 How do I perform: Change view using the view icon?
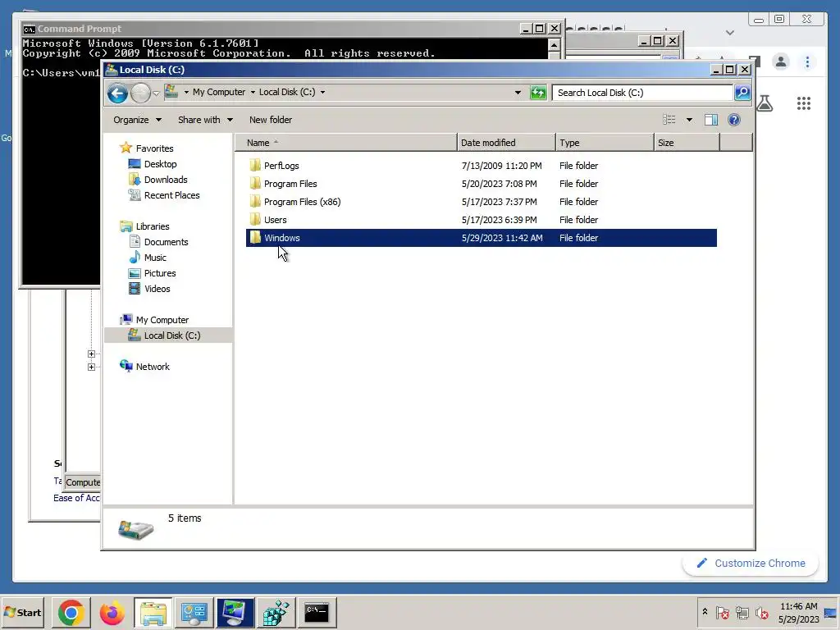[669, 120]
